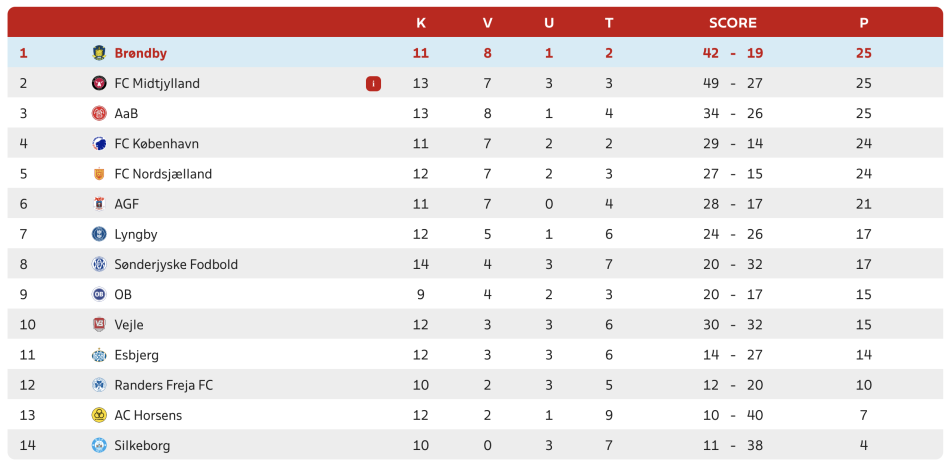
Task: Click the yellow AC Horsens crest
Action: (x=99, y=415)
